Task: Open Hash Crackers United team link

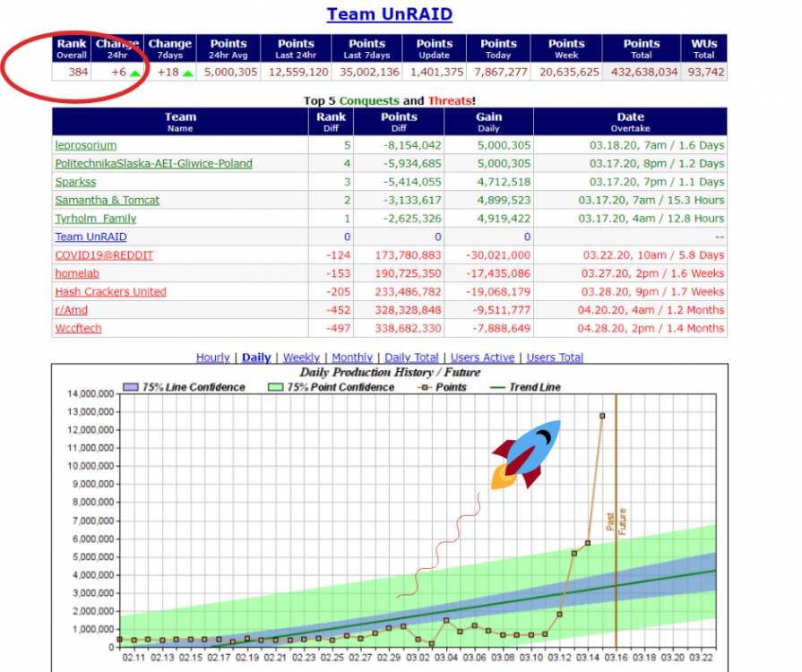Action: coord(111,291)
